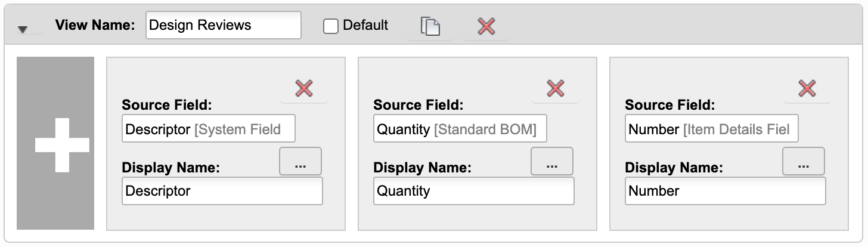Open field picker for Descriptor source
The image size is (868, 247).
click(x=300, y=162)
